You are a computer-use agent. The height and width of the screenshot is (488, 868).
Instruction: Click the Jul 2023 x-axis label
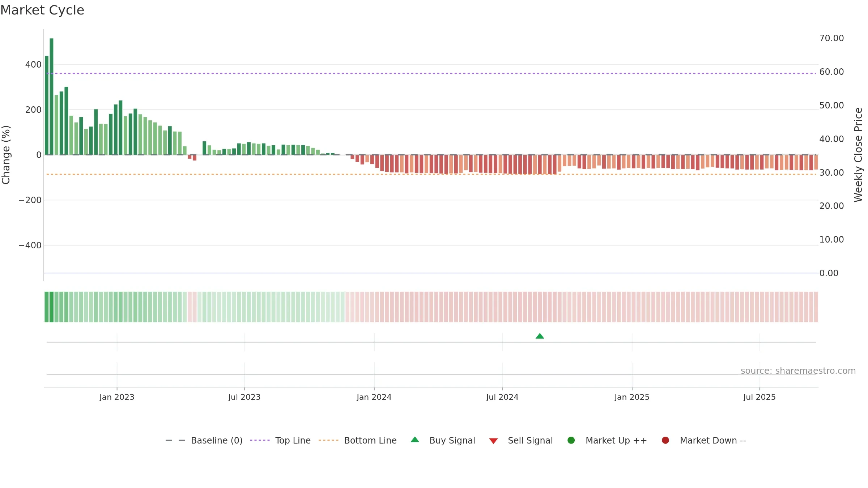coord(244,397)
